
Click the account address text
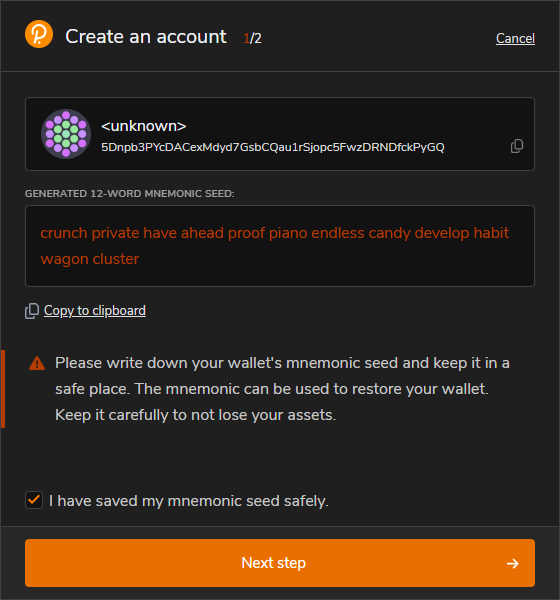click(x=273, y=147)
